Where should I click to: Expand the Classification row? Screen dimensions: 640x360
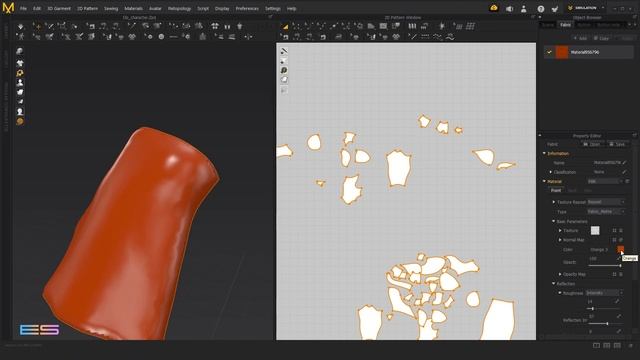551,172
